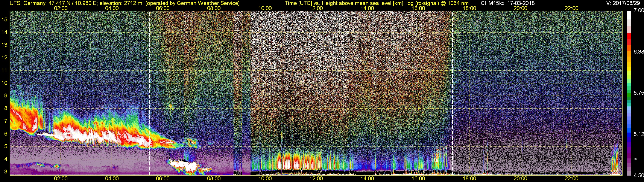Click the green band of the color scale bar
This screenshot has width=644, height=182.
point(629,95)
